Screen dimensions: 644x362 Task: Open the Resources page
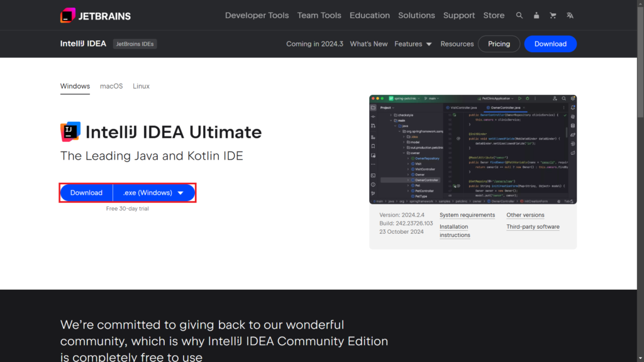[457, 44]
